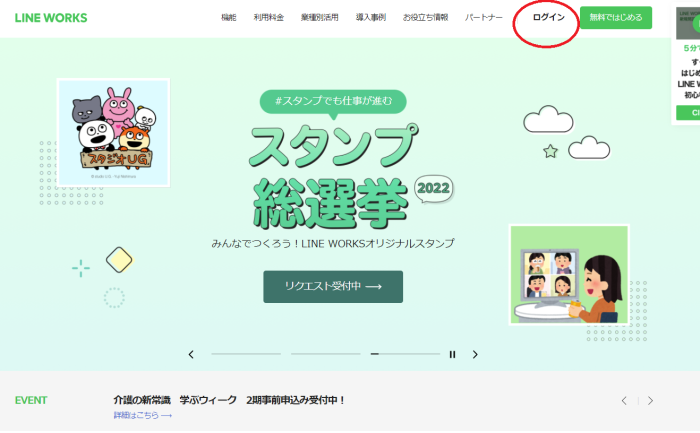This screenshot has height=433, width=700.
Task: Show next EVENT item
Action: (650, 401)
